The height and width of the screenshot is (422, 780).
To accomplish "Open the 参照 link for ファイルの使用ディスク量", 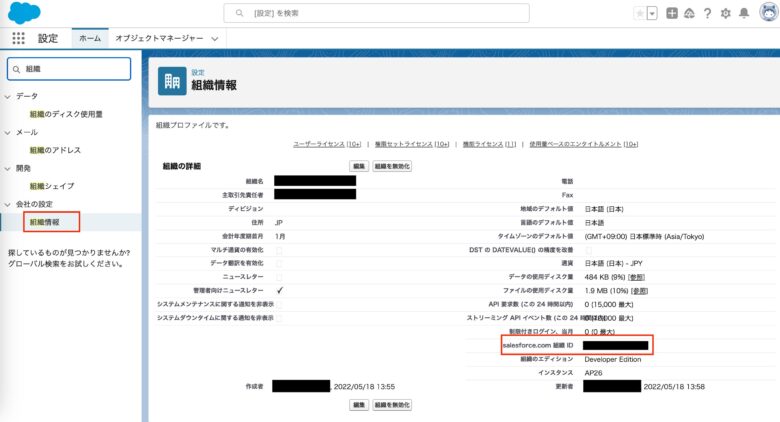I will click(x=639, y=291).
